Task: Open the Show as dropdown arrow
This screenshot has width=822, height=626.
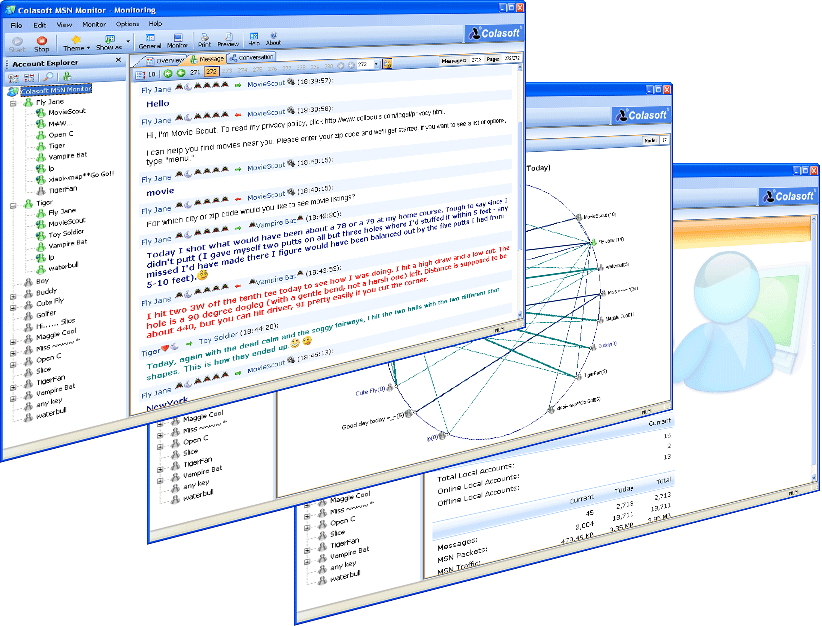Action: [128, 41]
